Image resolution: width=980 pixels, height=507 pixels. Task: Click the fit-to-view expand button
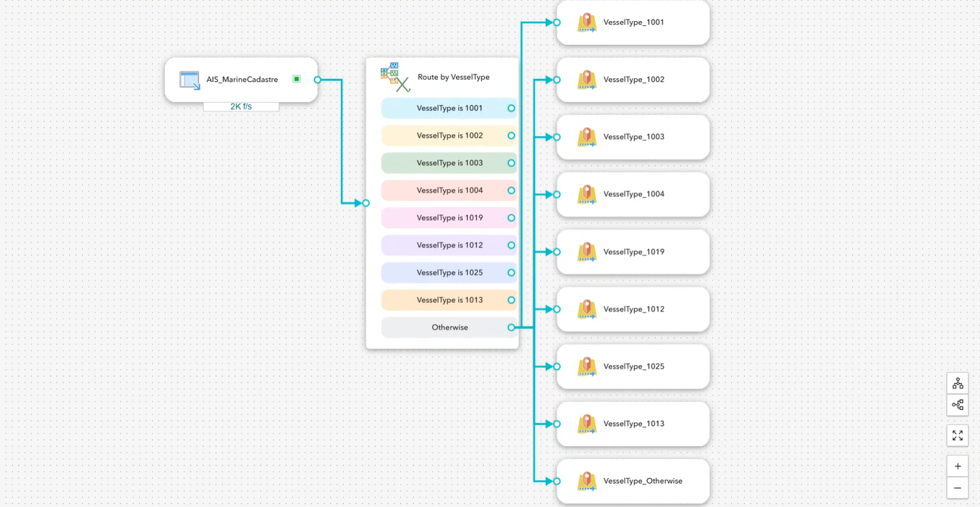958,435
